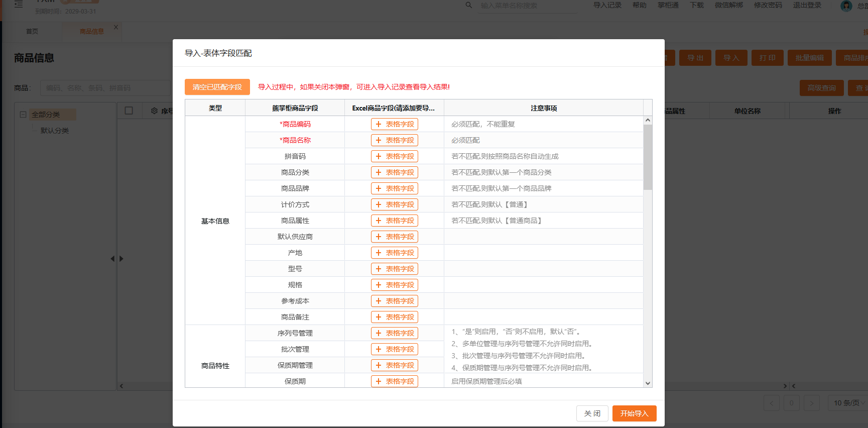Open the 10 条/页 page size dropdown

[x=849, y=403]
